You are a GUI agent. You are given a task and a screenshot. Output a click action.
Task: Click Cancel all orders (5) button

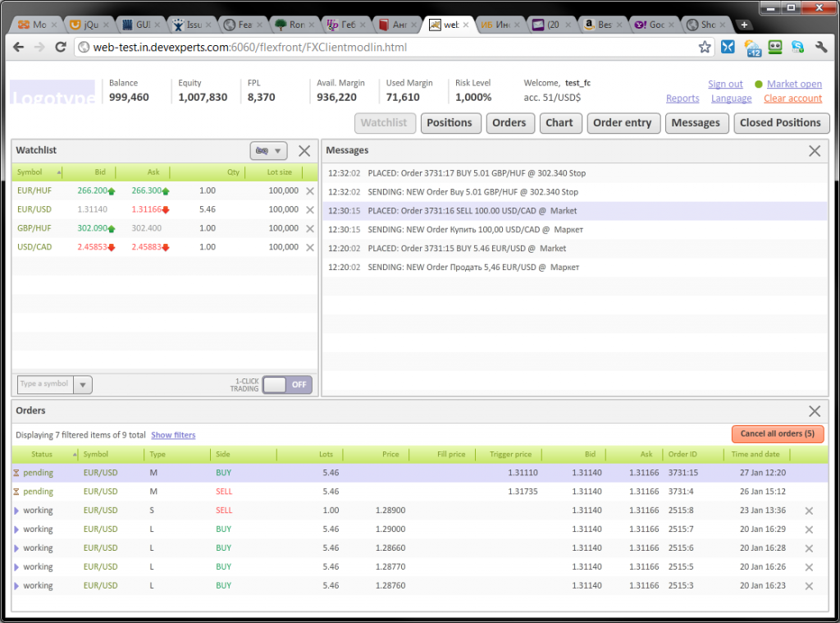pyautogui.click(x=777, y=434)
